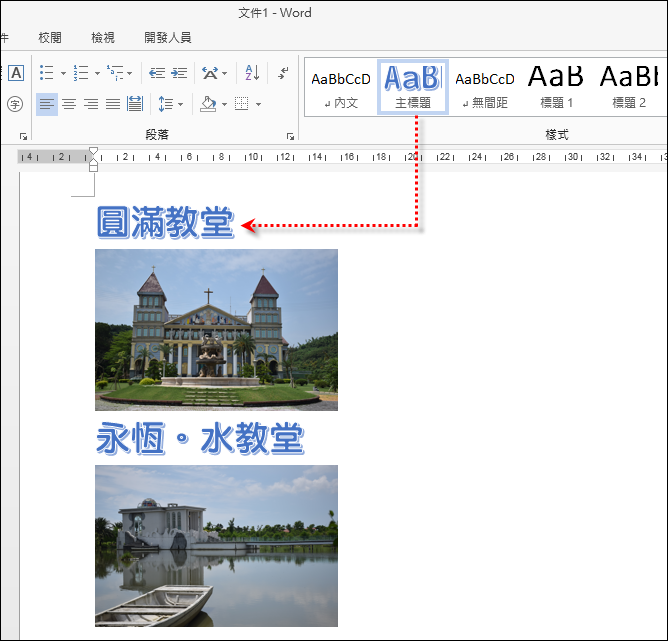Image resolution: width=668 pixels, height=641 pixels.
Task: Toggle distributed alignment
Action: pyautogui.click(x=135, y=104)
